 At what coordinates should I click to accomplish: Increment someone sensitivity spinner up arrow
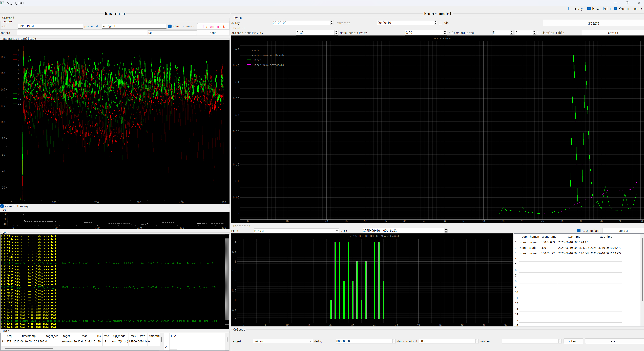pyautogui.click(x=336, y=31)
